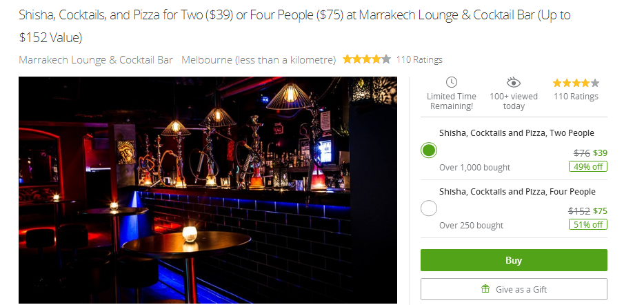Click the Shisha, Cocktails and Pizza, Two People label
The height and width of the screenshot is (305, 644).
point(516,133)
